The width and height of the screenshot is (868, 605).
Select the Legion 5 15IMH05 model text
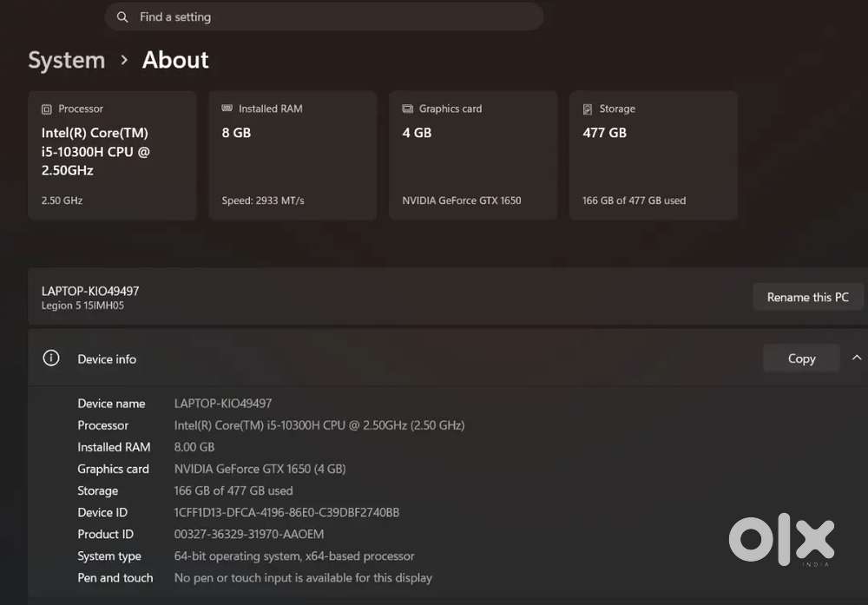(x=82, y=306)
